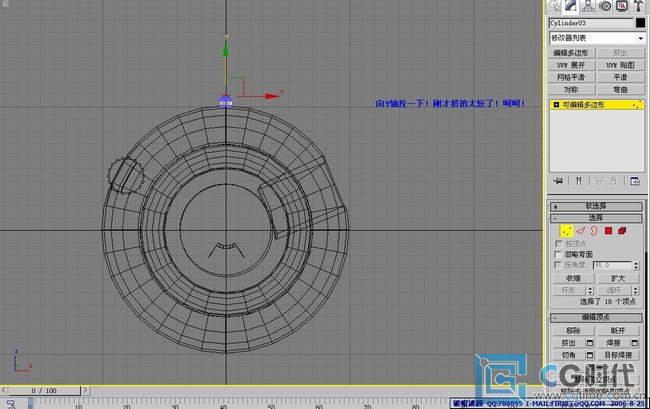Viewport: 650px width, 409px height.
Task: Apply the UVW 展开 modifier
Action: pyautogui.click(x=571, y=65)
